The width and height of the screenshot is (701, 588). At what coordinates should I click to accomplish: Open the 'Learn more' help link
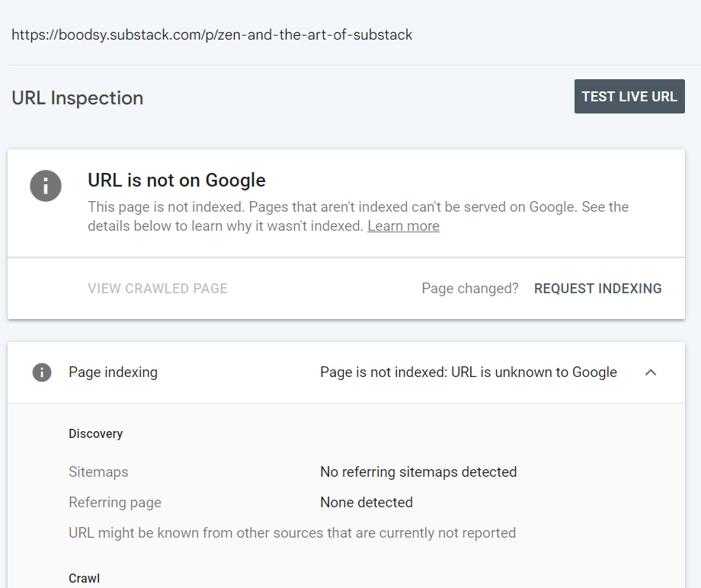tap(403, 225)
